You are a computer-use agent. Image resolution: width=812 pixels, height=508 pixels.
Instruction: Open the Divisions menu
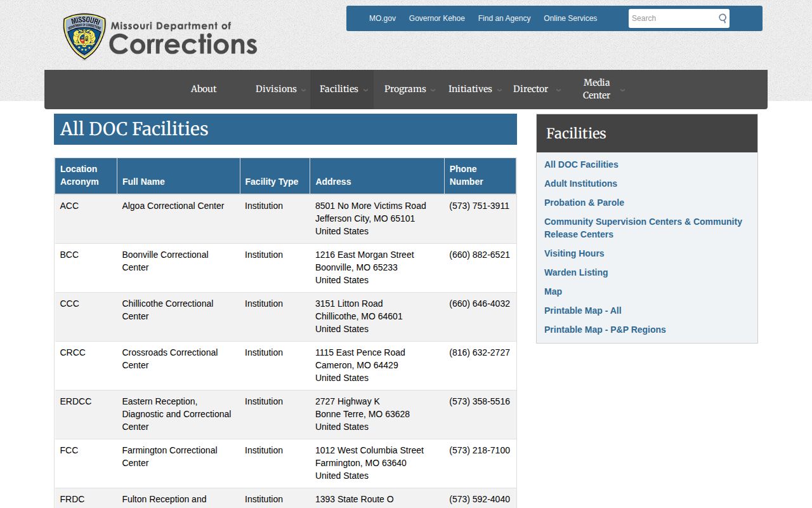(276, 89)
